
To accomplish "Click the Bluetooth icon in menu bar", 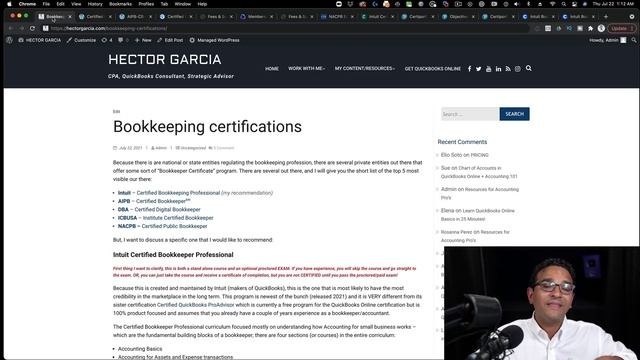I will [x=529, y=4].
